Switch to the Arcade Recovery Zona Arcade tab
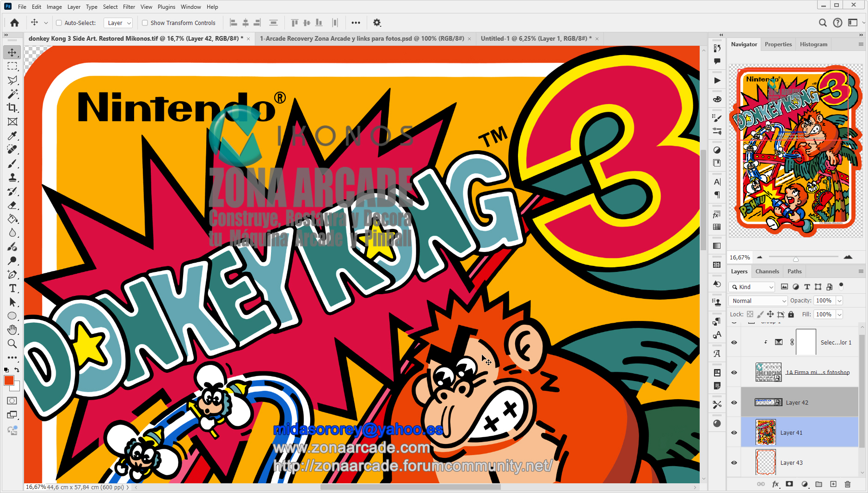Image resolution: width=868 pixels, height=493 pixels. click(x=362, y=38)
